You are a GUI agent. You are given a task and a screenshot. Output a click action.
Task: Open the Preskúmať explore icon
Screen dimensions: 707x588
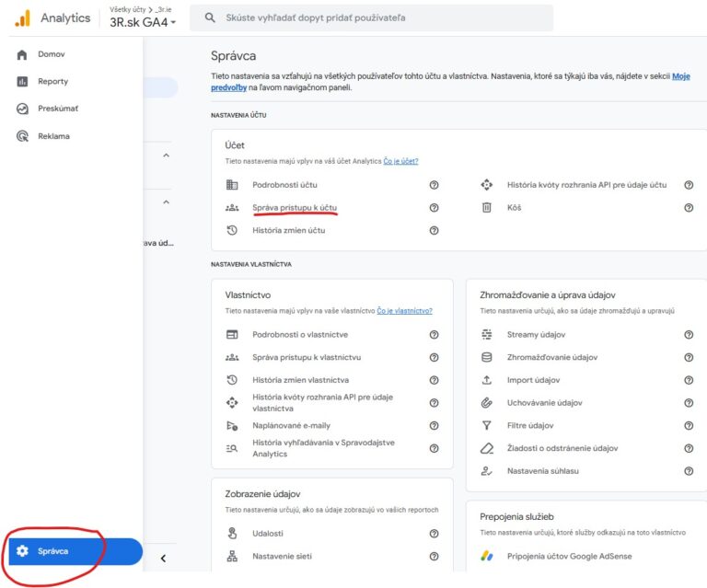pyautogui.click(x=22, y=109)
